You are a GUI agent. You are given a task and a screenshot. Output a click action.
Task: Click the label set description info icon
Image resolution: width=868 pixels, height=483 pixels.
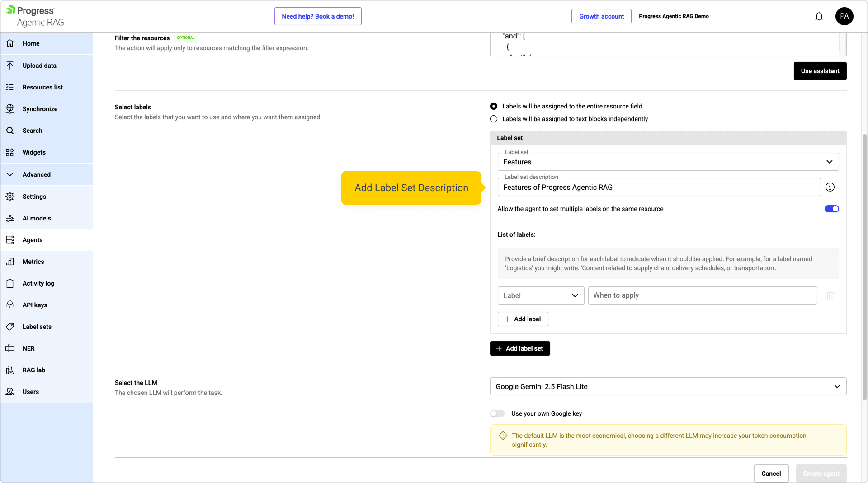click(x=830, y=187)
